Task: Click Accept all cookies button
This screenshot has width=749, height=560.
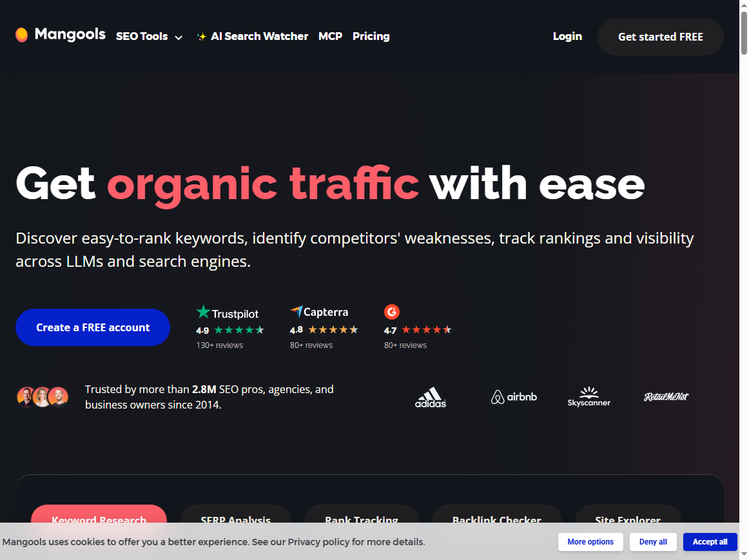Action: click(x=710, y=542)
